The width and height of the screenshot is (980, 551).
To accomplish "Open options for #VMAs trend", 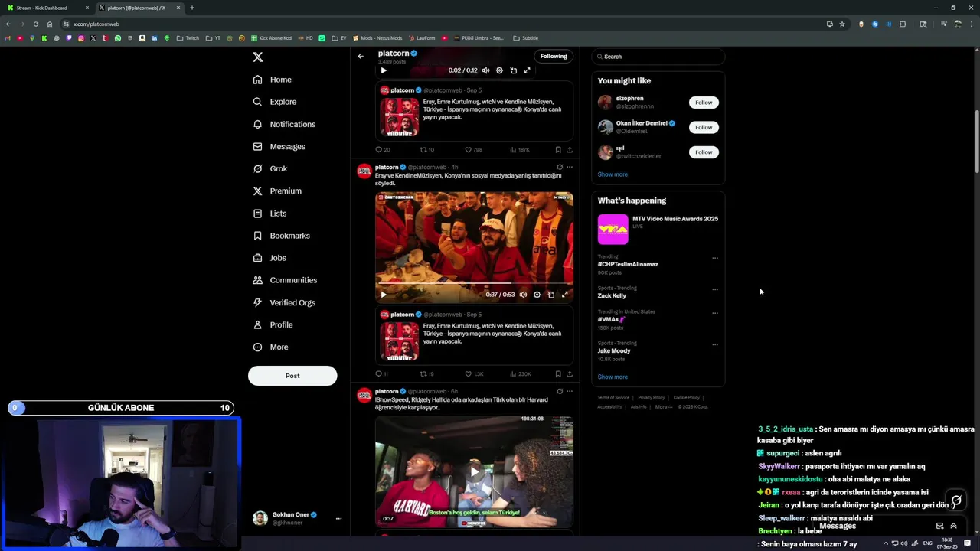I will click(715, 313).
